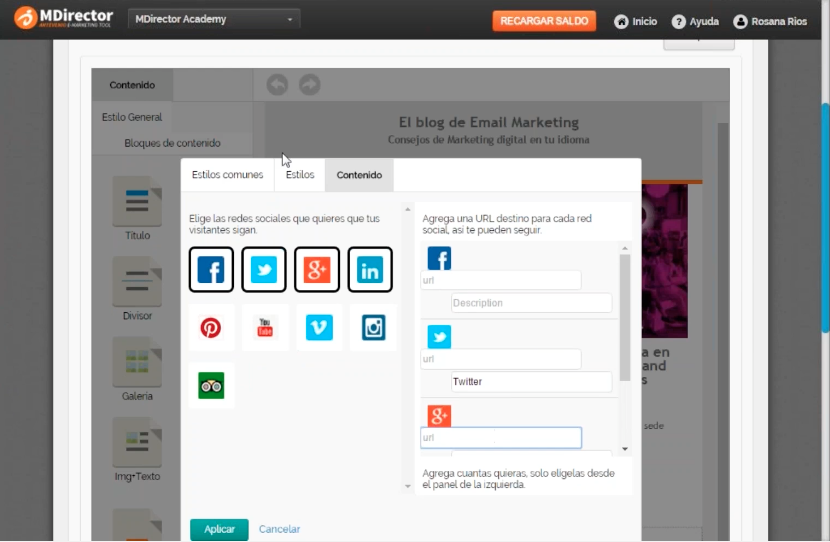The height and width of the screenshot is (542, 830).
Task: Select the YouTube social network icon
Action: click(x=265, y=328)
